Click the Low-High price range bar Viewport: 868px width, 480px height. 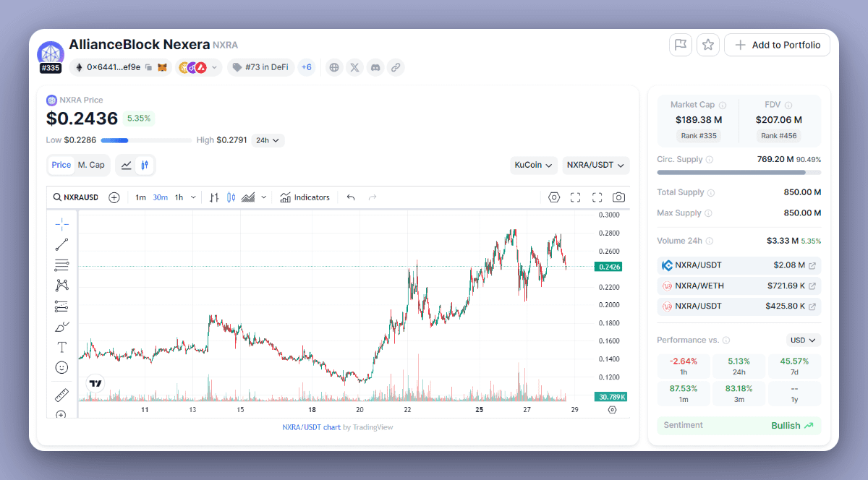[x=146, y=140]
